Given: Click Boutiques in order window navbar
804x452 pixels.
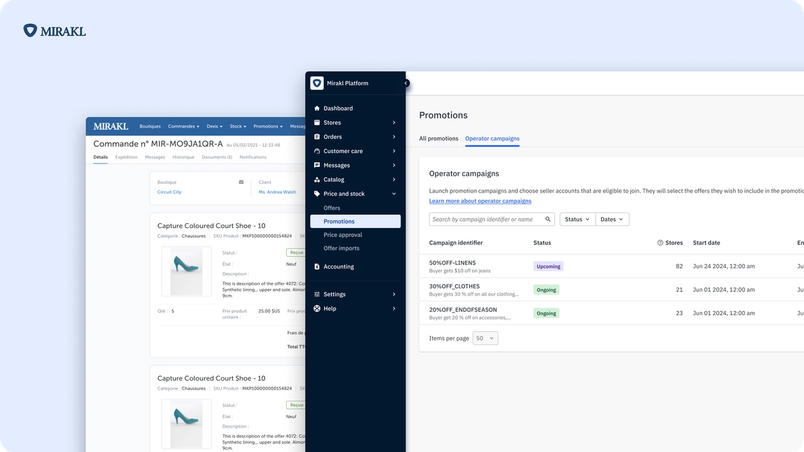Looking at the screenshot, I should (150, 126).
